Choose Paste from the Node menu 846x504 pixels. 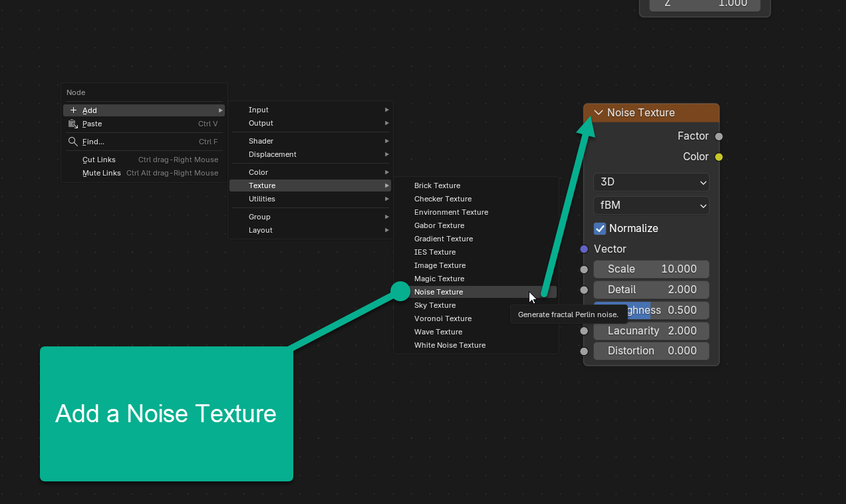coord(144,124)
